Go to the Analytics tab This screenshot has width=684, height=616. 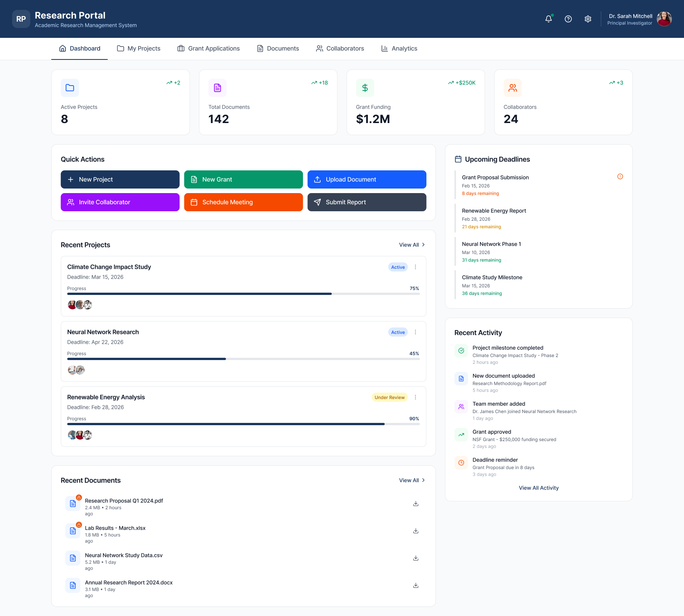[x=399, y=48]
